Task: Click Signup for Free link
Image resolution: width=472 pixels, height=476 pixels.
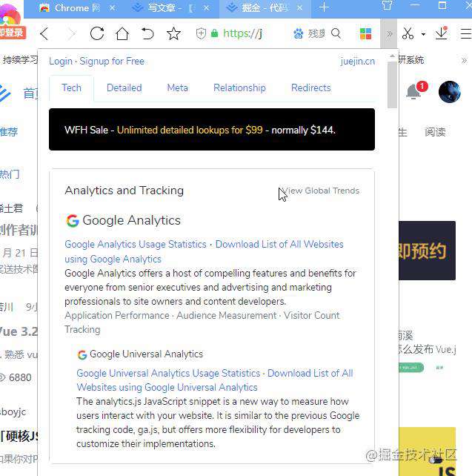Action: pos(112,61)
